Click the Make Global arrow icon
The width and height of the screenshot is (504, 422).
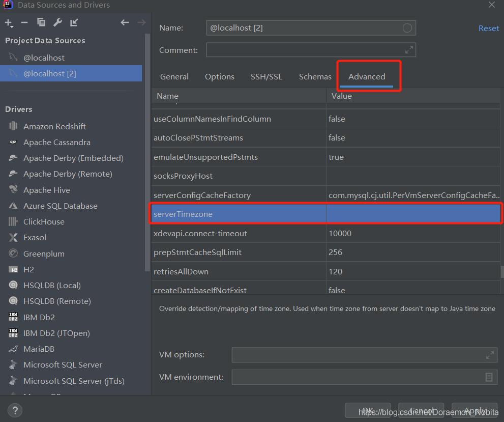click(74, 22)
